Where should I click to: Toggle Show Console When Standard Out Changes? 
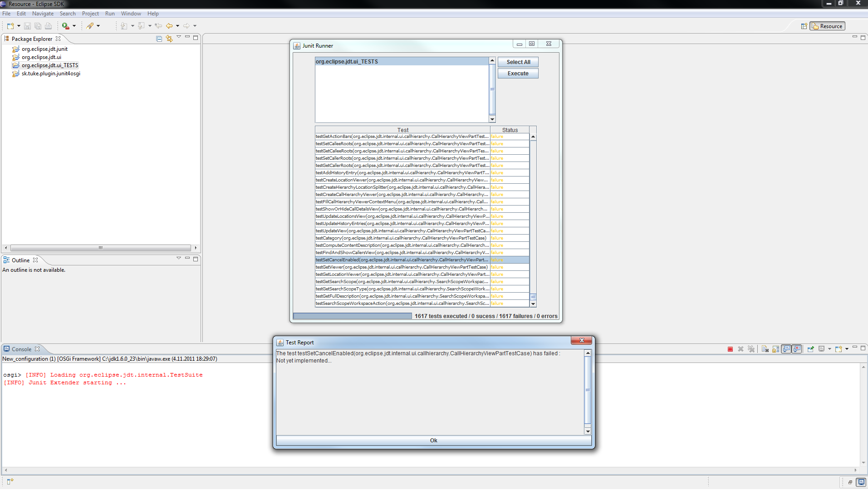(x=786, y=349)
